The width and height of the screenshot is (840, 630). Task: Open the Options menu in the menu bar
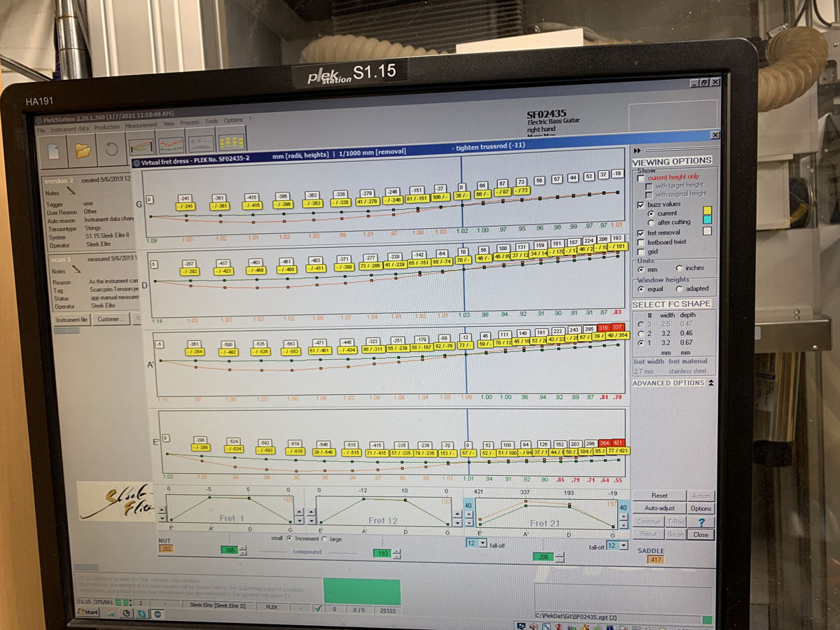point(233,120)
